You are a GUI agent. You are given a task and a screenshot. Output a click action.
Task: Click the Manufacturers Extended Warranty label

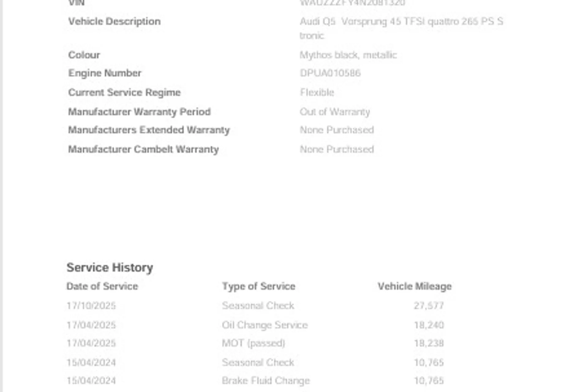click(149, 130)
